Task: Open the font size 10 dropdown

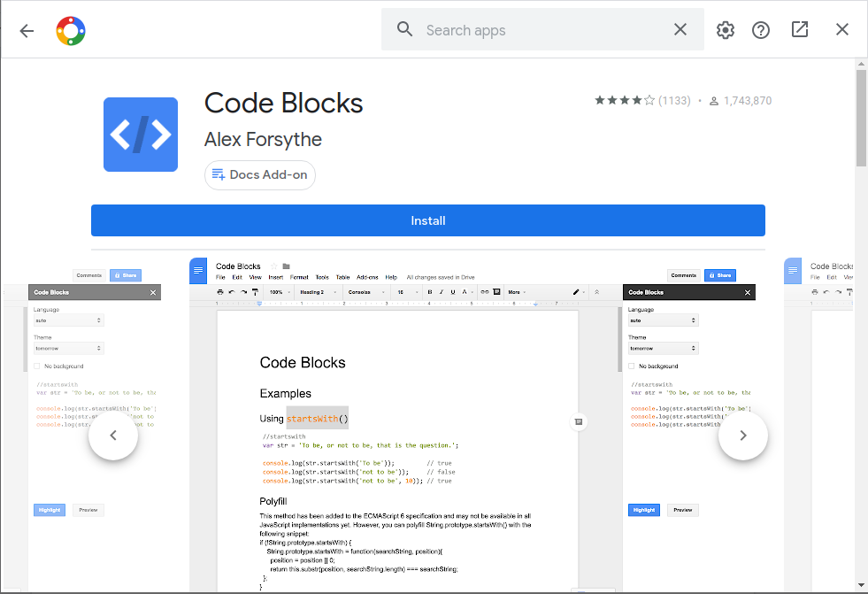Action: (407, 292)
